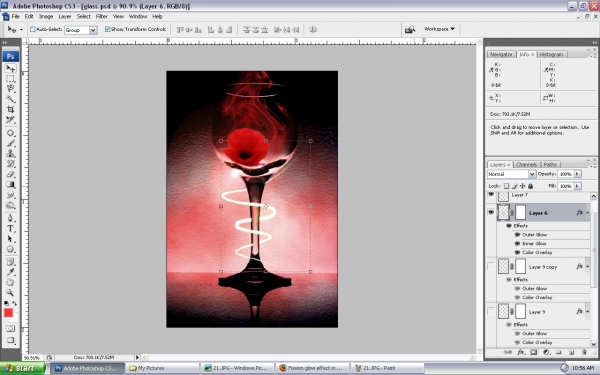
Task: Select the Slice tool
Action: click(10, 120)
